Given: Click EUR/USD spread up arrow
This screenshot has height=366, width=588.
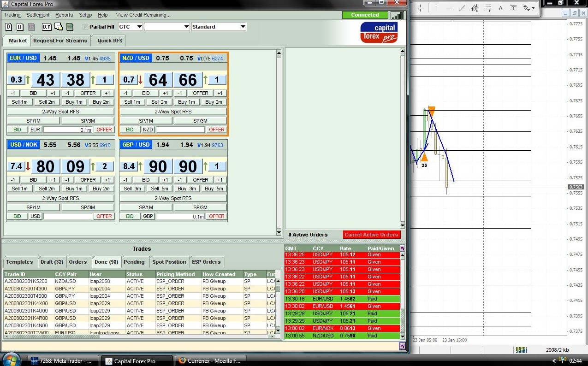Looking at the screenshot, I should coord(28,80).
